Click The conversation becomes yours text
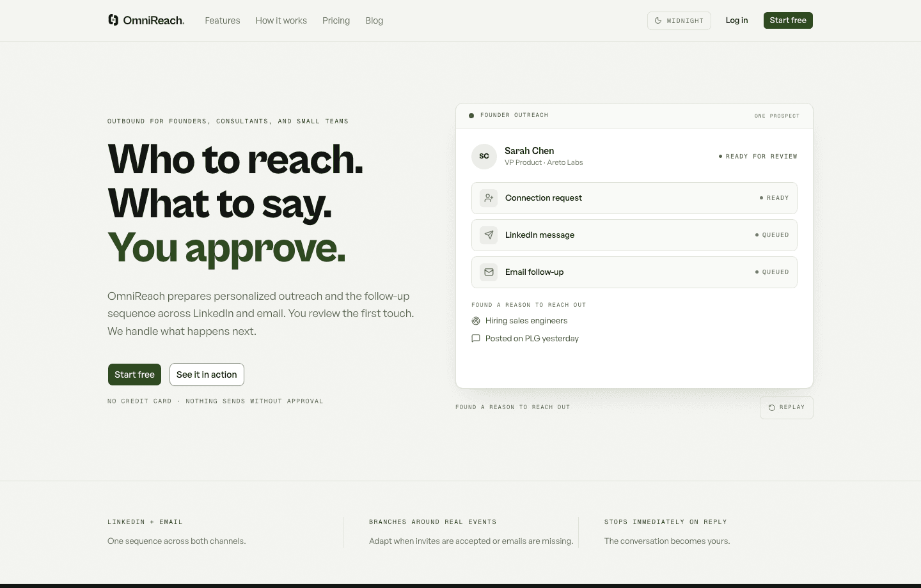 click(x=667, y=541)
